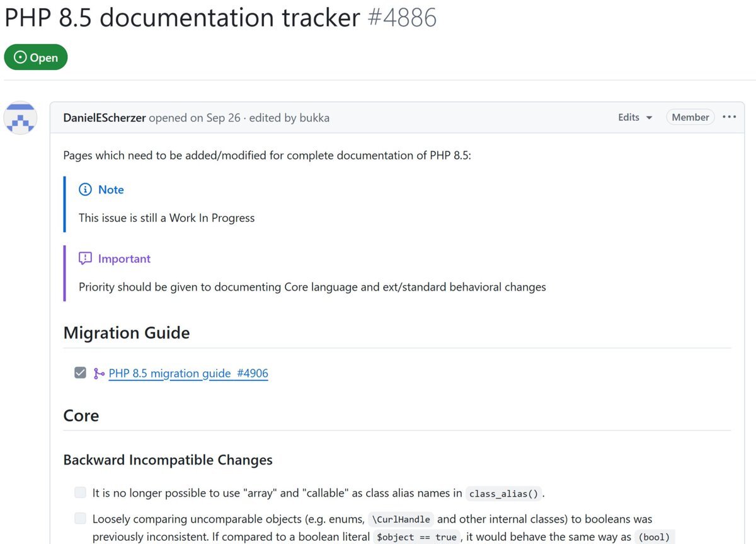Click the green Open status badge
The width and height of the screenshot is (756, 544).
click(x=36, y=57)
